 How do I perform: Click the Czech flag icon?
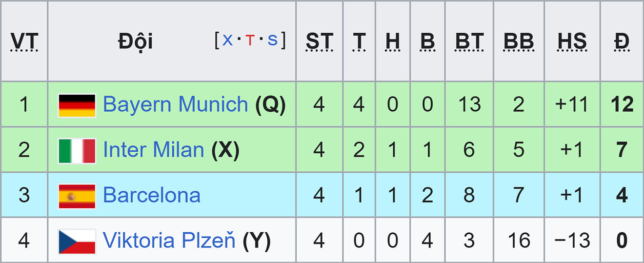click(x=77, y=241)
